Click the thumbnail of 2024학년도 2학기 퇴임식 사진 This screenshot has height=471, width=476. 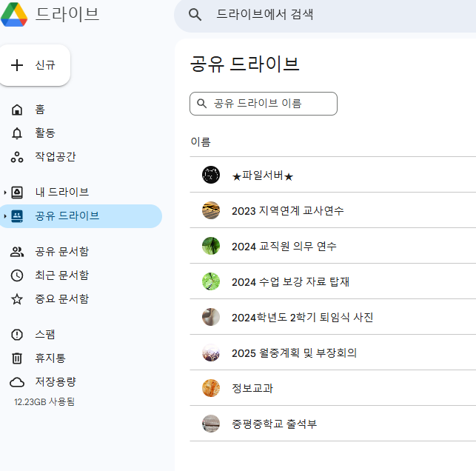tap(211, 317)
